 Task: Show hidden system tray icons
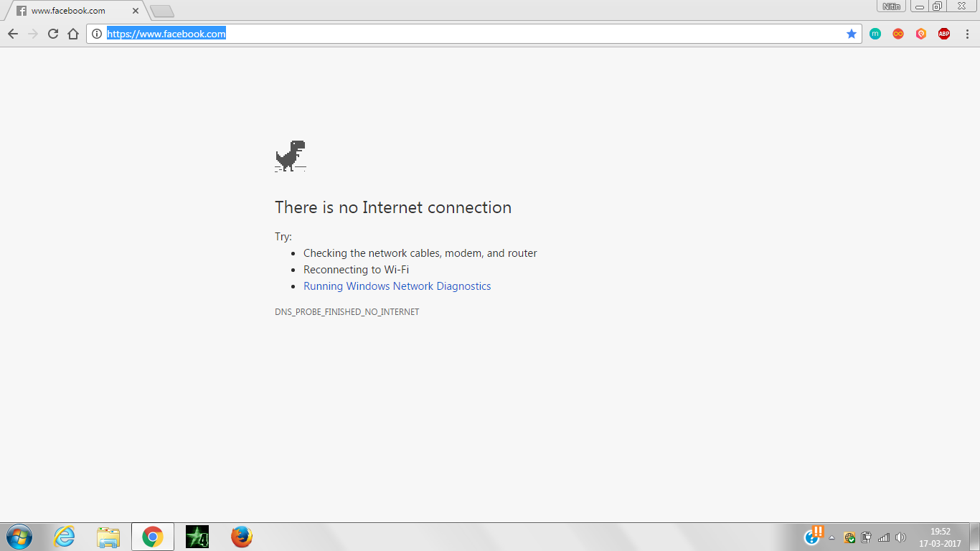tap(831, 537)
